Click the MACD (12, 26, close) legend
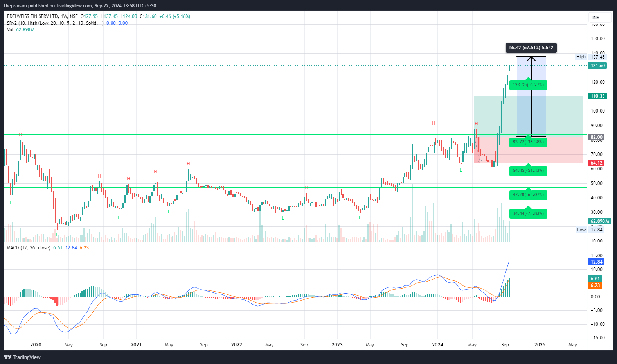This screenshot has height=364, width=617. pos(29,248)
